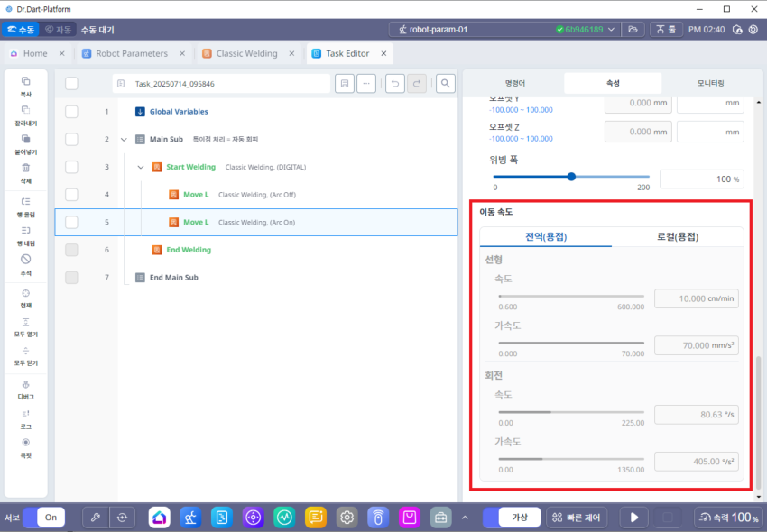The width and height of the screenshot is (767, 532).
Task: Click the 위빙 폭 slider handle
Action: tap(571, 177)
